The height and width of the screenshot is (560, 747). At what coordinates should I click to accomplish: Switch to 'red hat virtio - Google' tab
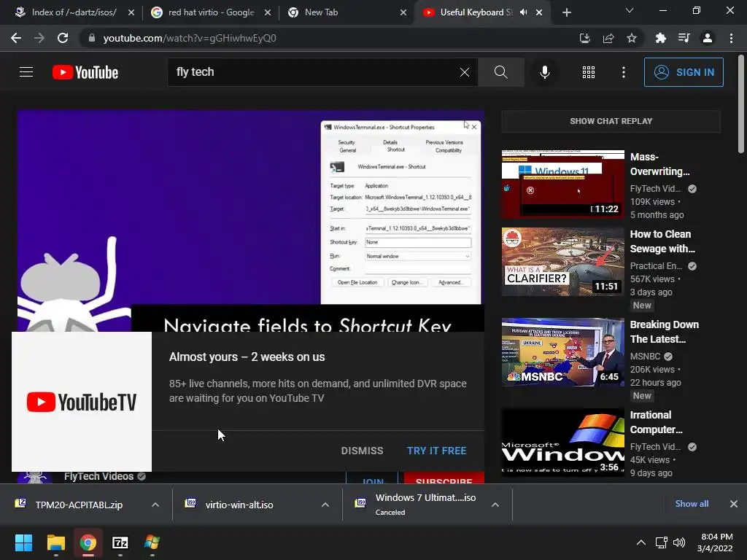[x=211, y=12]
